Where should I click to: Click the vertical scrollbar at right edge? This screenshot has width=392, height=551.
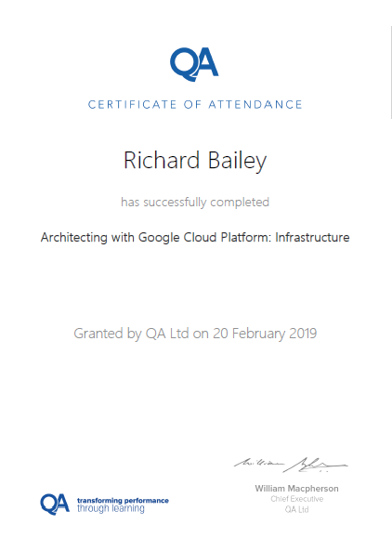pos(391,72)
